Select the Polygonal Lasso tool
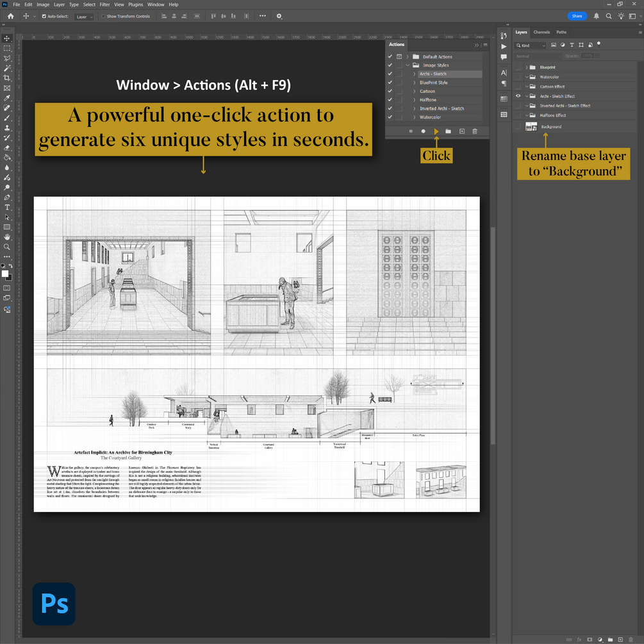Screen dimensions: 644x644 7,58
